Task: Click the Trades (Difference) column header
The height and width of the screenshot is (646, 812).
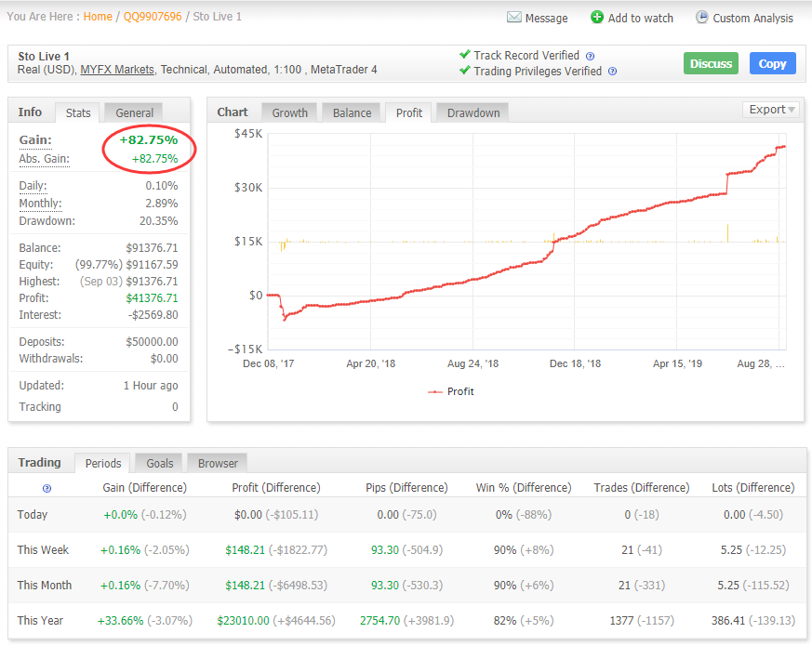Action: coord(642,488)
